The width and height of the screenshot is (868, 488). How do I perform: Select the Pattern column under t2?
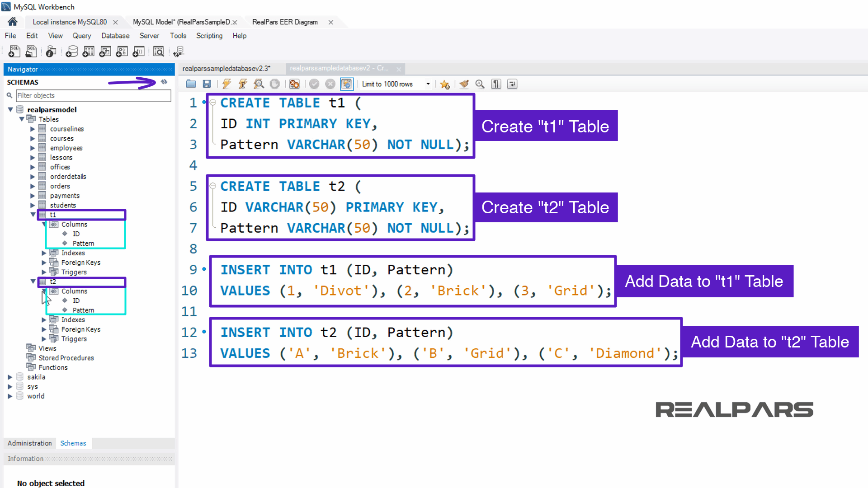click(83, 310)
